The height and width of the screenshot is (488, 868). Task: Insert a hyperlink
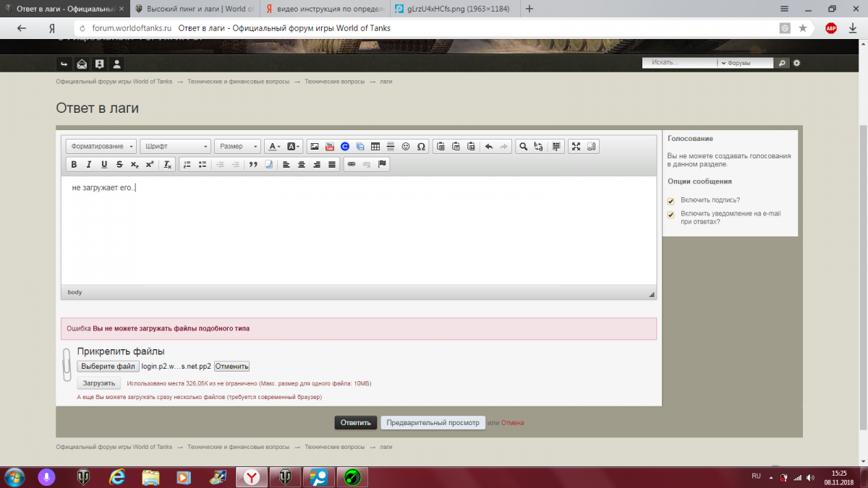pos(352,164)
